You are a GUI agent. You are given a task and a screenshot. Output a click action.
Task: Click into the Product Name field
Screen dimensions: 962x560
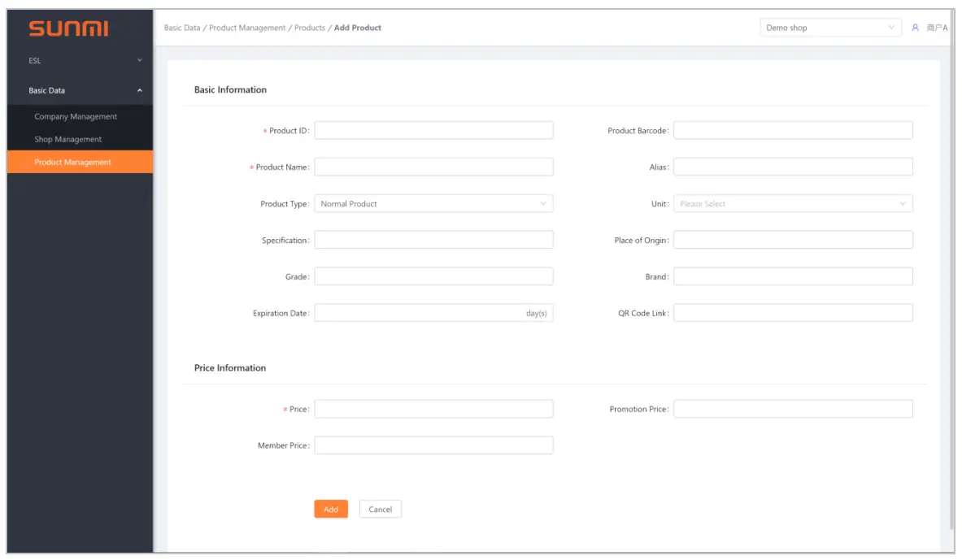click(x=433, y=167)
